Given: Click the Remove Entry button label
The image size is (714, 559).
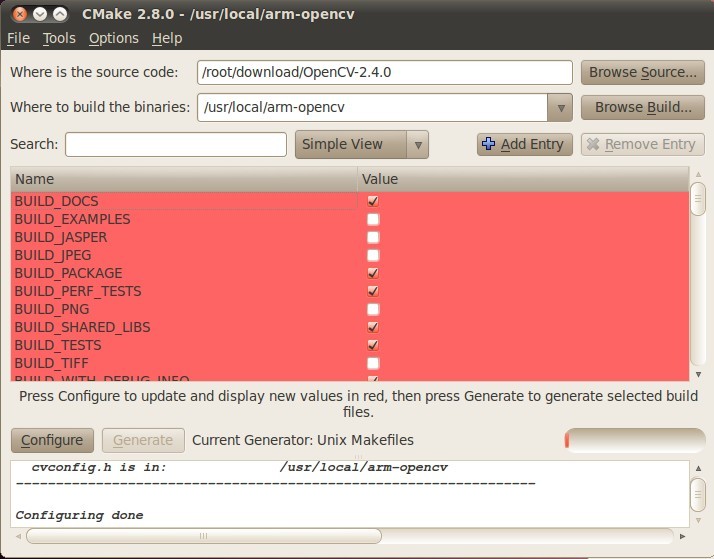Looking at the screenshot, I should tap(650, 144).
